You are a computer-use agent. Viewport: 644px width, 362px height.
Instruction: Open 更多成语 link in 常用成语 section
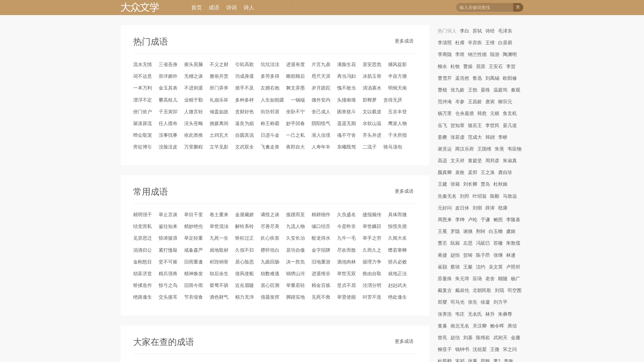point(404,191)
